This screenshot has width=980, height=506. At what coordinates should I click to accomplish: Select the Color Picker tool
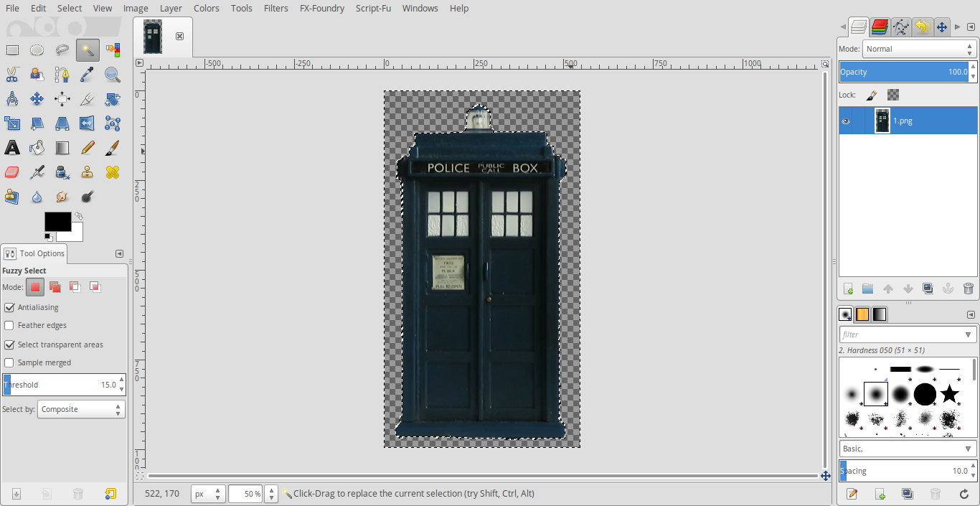click(x=88, y=74)
